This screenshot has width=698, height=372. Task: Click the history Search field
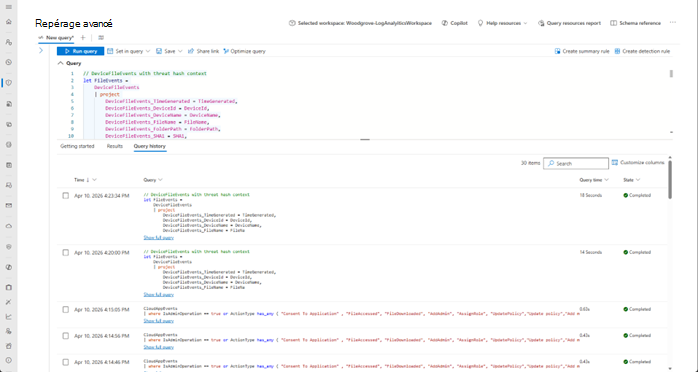pos(576,164)
